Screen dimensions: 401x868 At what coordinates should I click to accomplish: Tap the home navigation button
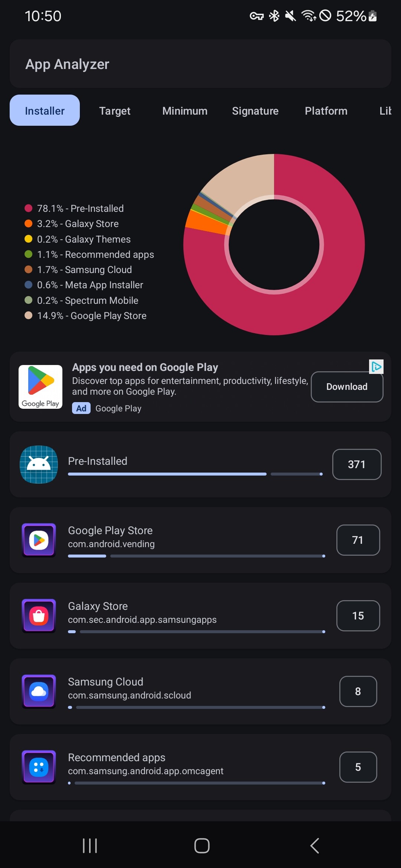pyautogui.click(x=202, y=846)
